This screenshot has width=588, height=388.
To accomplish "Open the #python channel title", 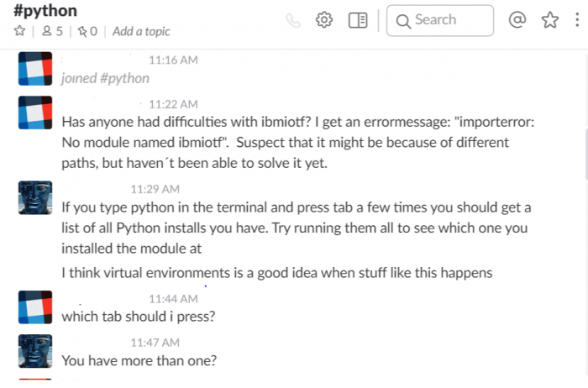I will (45, 11).
